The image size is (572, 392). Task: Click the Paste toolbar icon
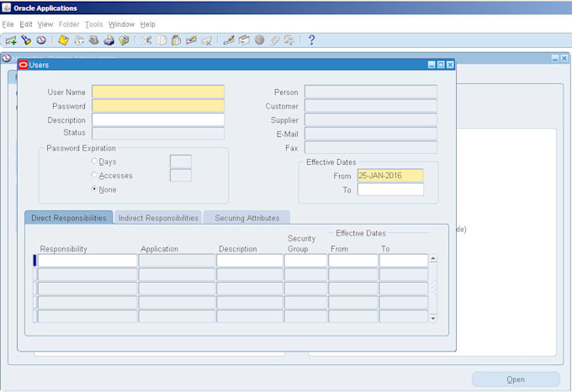tap(177, 40)
